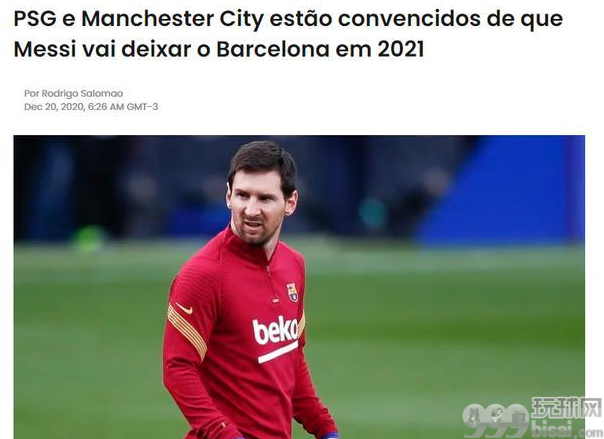Click the FC Barcelona crest on the shirt
This screenshot has height=439, width=604.
tap(293, 292)
